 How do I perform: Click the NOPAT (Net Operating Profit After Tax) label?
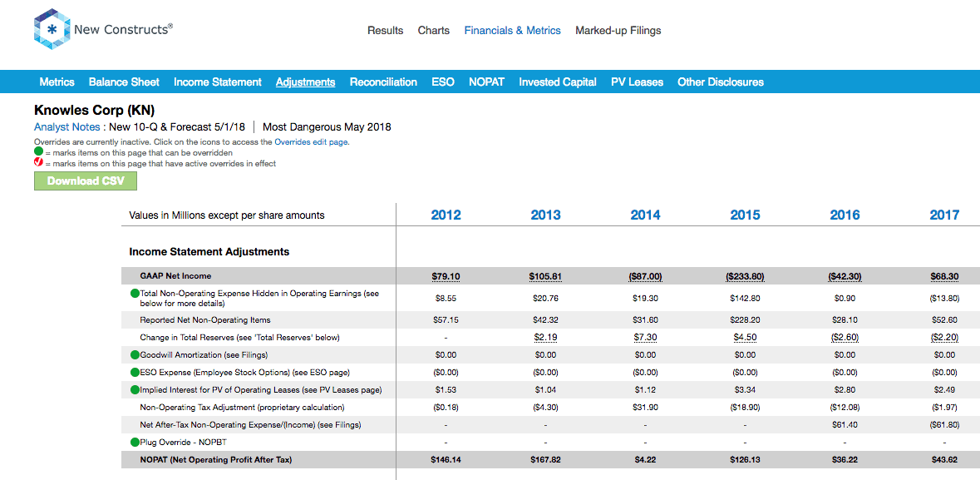[x=215, y=460]
